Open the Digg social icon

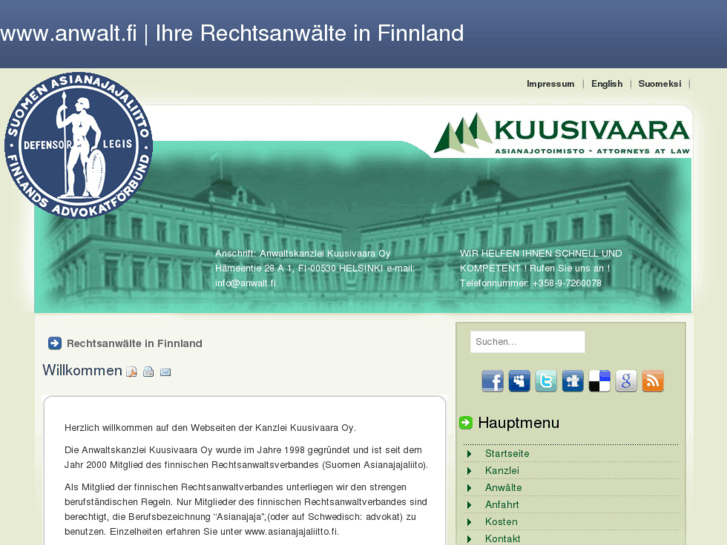(573, 381)
